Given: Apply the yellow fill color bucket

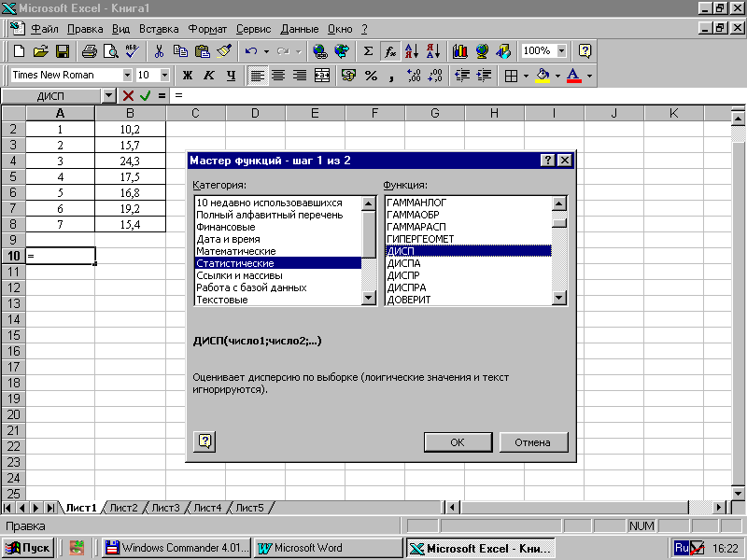Looking at the screenshot, I should pyautogui.click(x=543, y=76).
